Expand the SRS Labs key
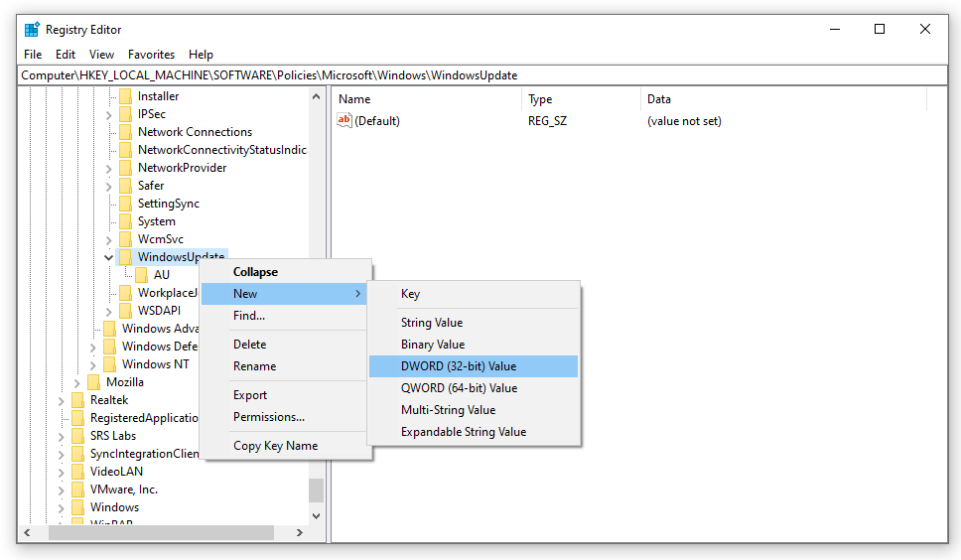 (61, 436)
